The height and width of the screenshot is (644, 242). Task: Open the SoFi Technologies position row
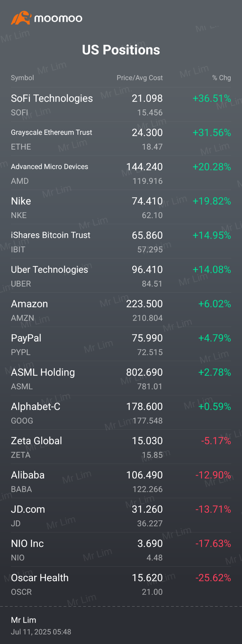(121, 105)
